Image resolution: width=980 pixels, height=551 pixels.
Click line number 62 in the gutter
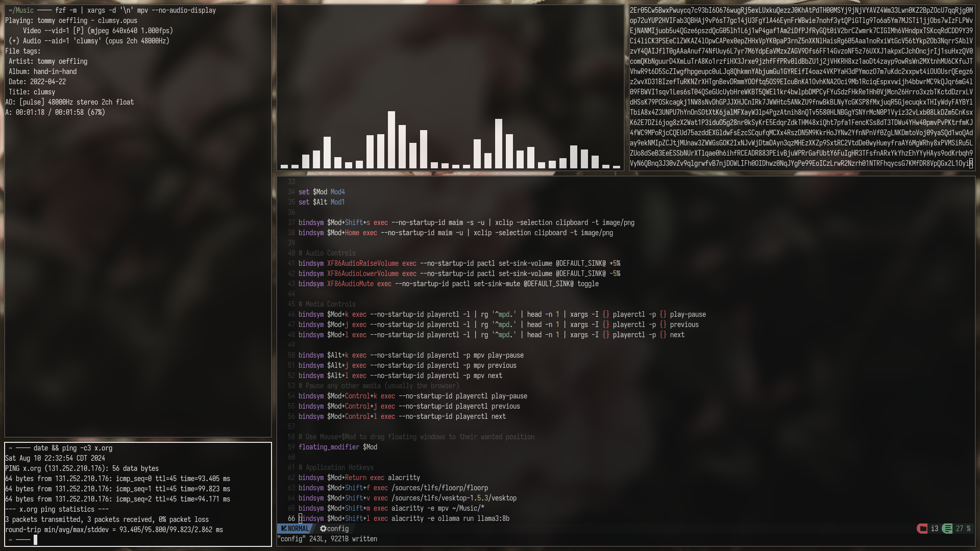click(x=291, y=478)
